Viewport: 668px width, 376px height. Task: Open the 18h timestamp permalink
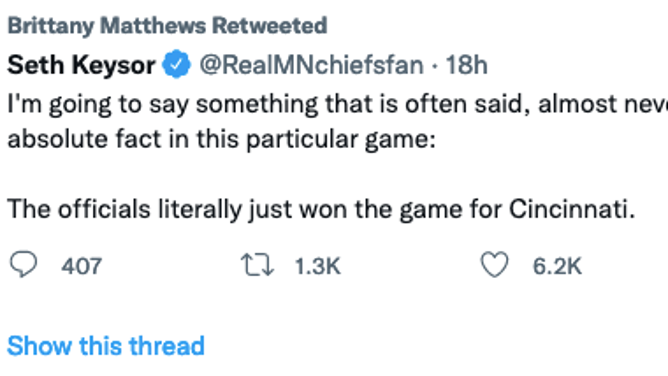coord(466,65)
